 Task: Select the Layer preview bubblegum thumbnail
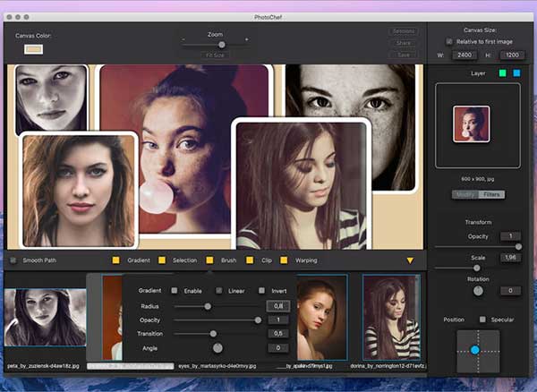[472, 124]
